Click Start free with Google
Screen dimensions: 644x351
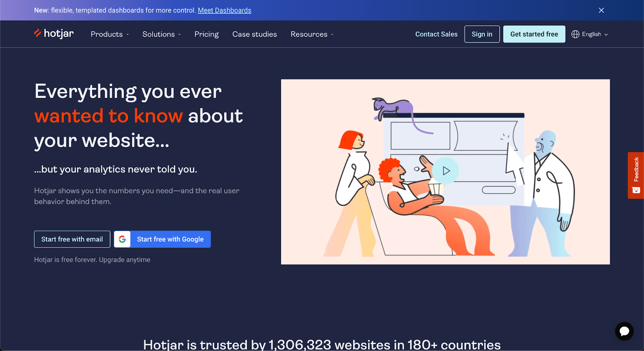162,239
